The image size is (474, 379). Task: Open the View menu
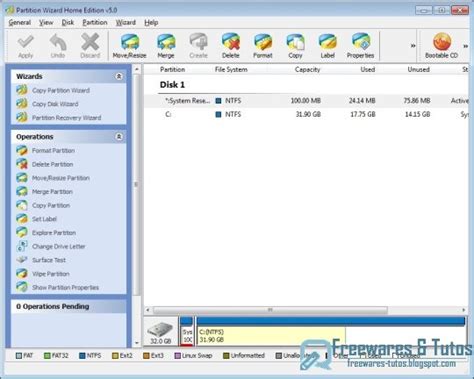click(46, 23)
